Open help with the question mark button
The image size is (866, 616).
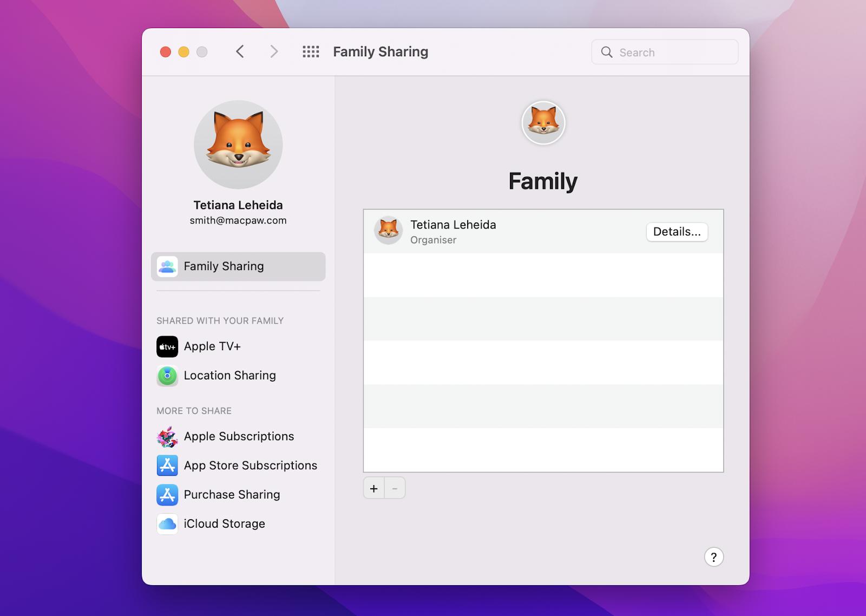point(714,557)
